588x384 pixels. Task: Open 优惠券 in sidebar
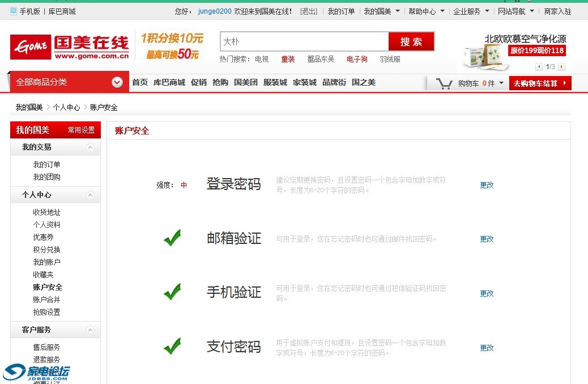click(43, 237)
